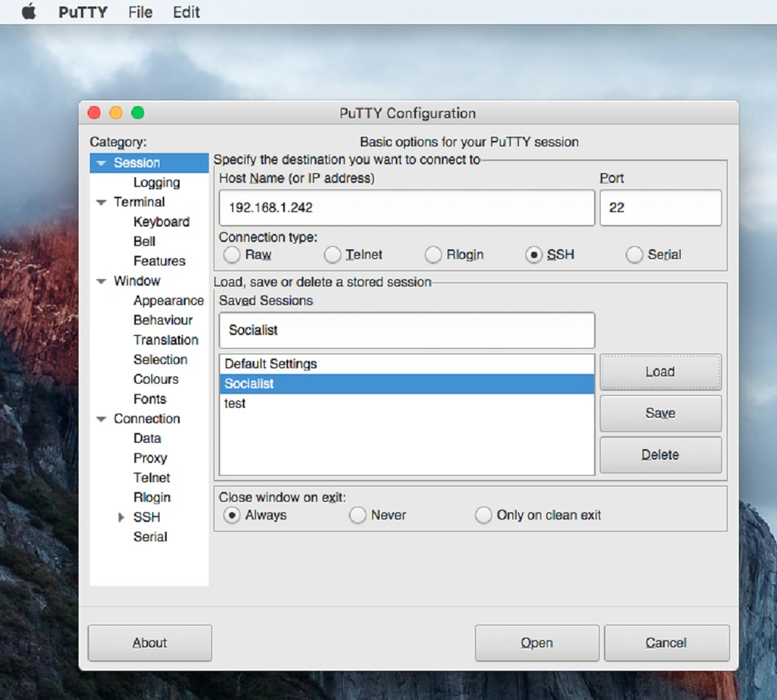The height and width of the screenshot is (700, 777).
Task: Set close window on exit to Never
Action: coord(357,515)
